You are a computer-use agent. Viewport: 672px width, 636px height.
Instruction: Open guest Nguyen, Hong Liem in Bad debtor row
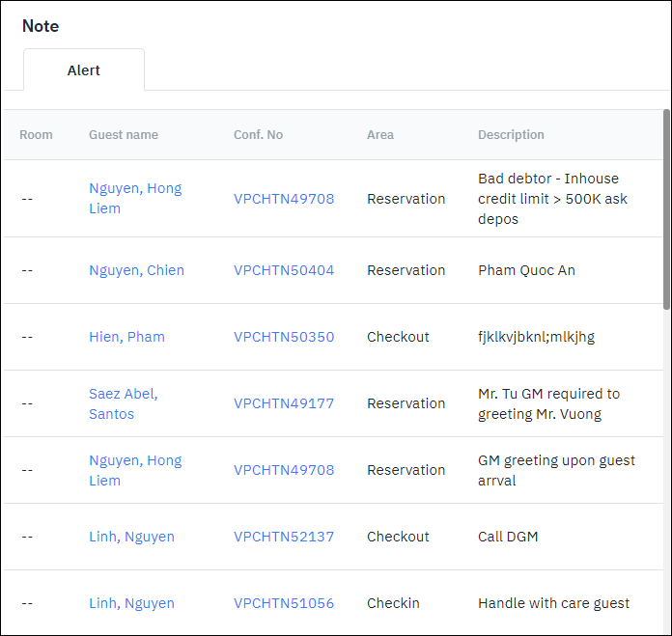(x=135, y=198)
